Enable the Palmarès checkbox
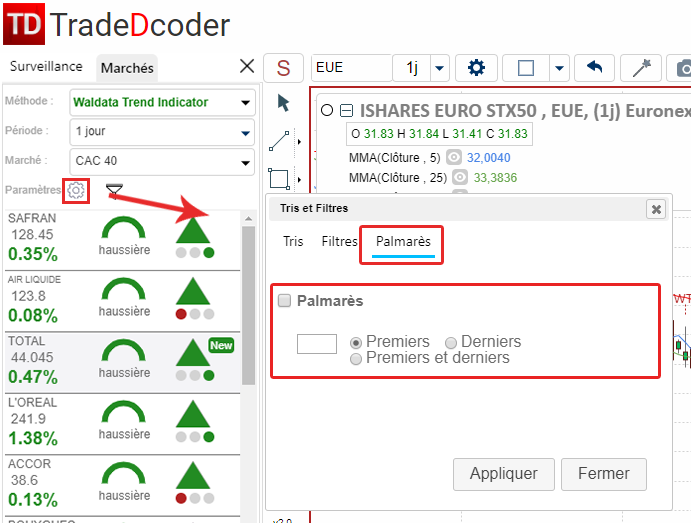691x523 pixels. click(x=284, y=301)
